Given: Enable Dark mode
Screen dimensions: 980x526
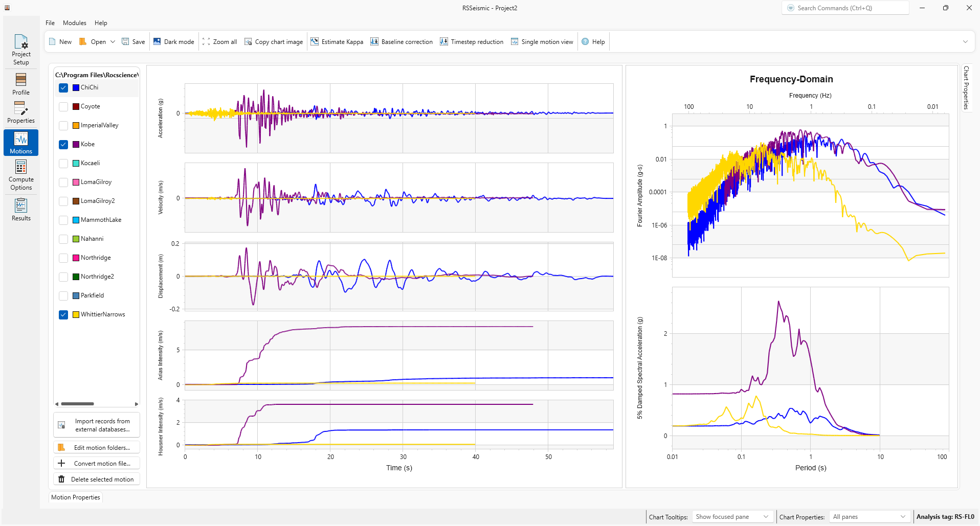Looking at the screenshot, I should coord(173,42).
